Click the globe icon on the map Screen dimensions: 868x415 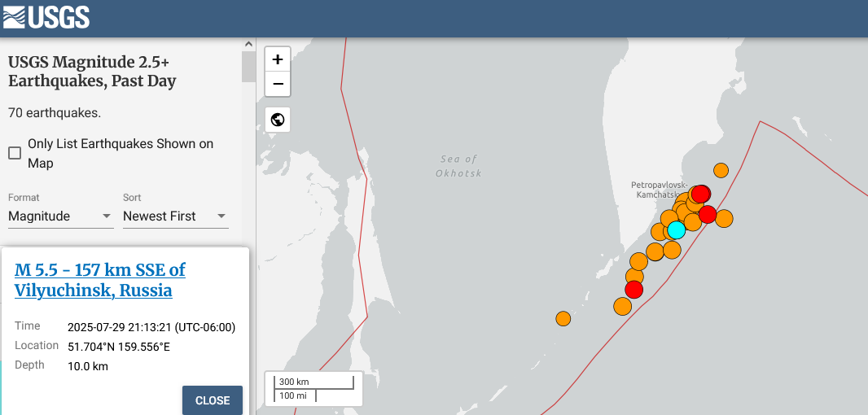(278, 120)
